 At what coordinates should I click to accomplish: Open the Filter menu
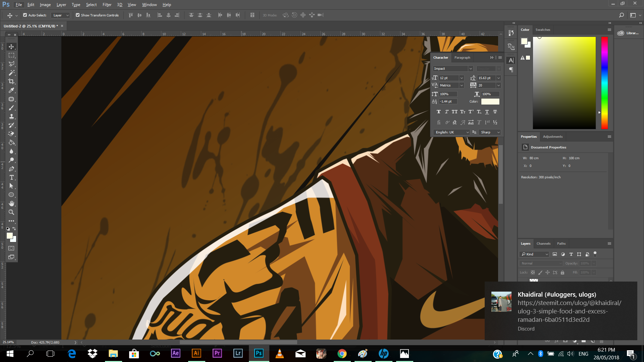click(x=107, y=5)
